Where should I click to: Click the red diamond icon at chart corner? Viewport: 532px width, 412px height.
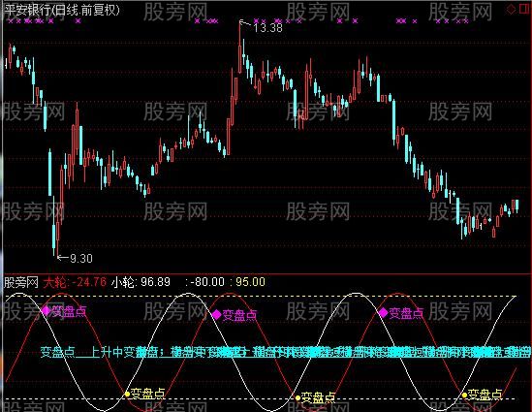pos(511,9)
